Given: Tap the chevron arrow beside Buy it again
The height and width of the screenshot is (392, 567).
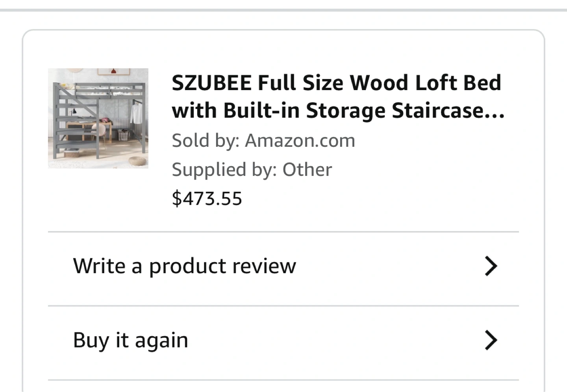Looking at the screenshot, I should coord(491,340).
